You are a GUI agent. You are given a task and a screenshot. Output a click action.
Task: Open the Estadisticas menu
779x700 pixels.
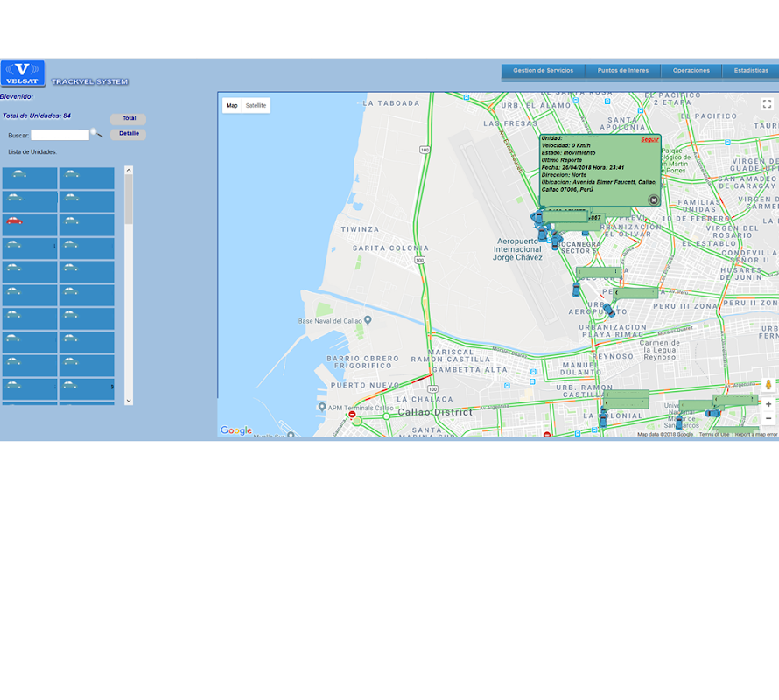tap(751, 71)
